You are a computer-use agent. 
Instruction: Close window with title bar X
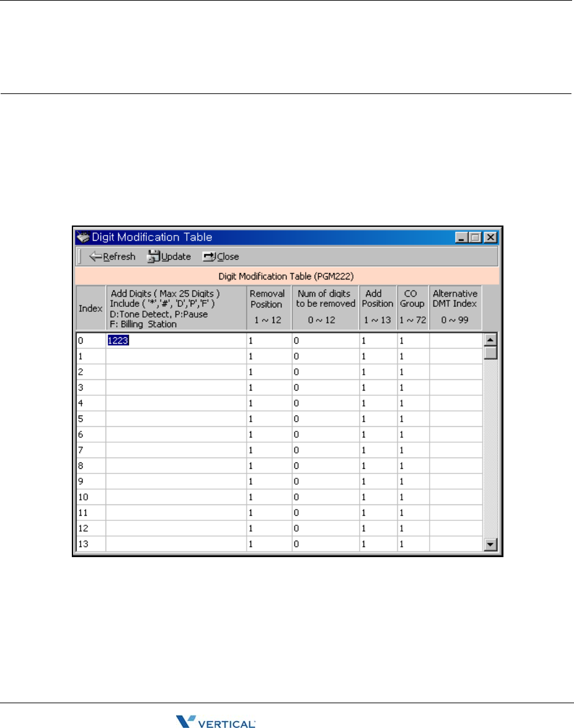[x=490, y=238]
